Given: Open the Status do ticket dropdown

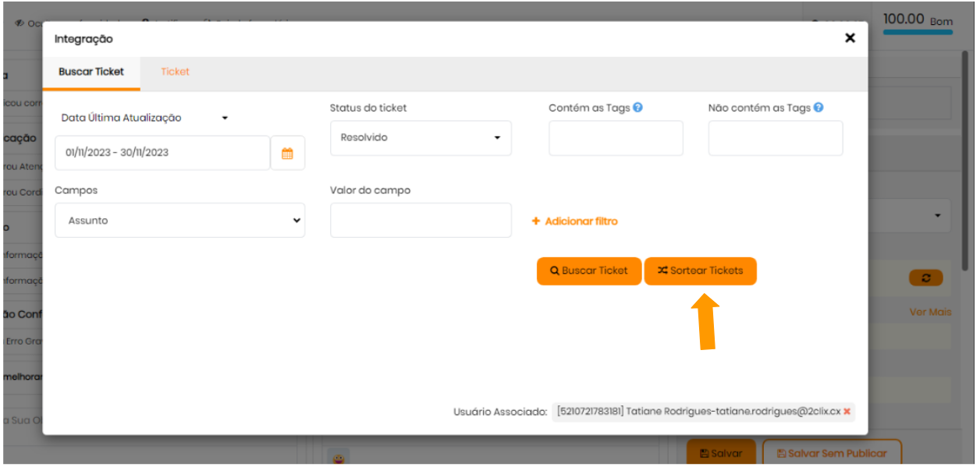Looking at the screenshot, I should pos(421,138).
